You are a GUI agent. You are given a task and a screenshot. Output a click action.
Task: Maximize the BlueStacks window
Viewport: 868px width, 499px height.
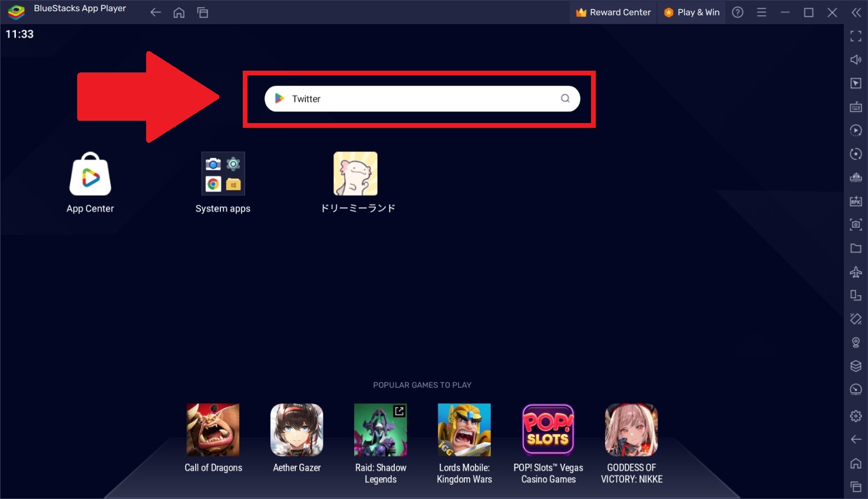coord(808,12)
